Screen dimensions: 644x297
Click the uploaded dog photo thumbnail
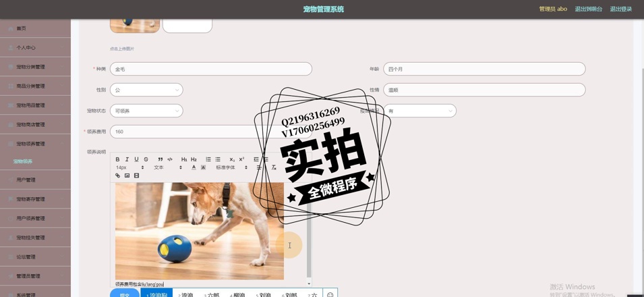click(x=135, y=26)
